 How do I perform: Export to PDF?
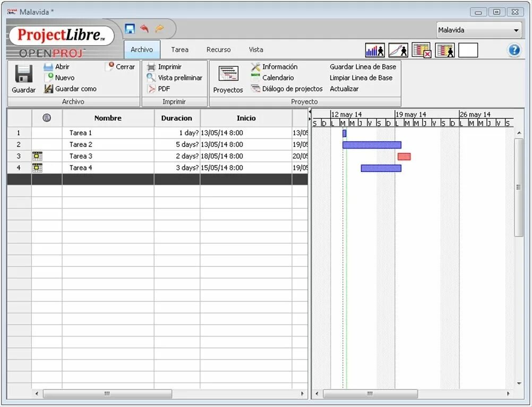click(x=158, y=89)
